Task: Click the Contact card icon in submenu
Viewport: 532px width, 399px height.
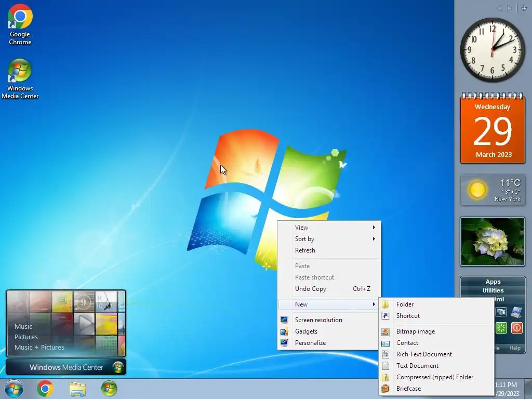Action: coord(385,343)
